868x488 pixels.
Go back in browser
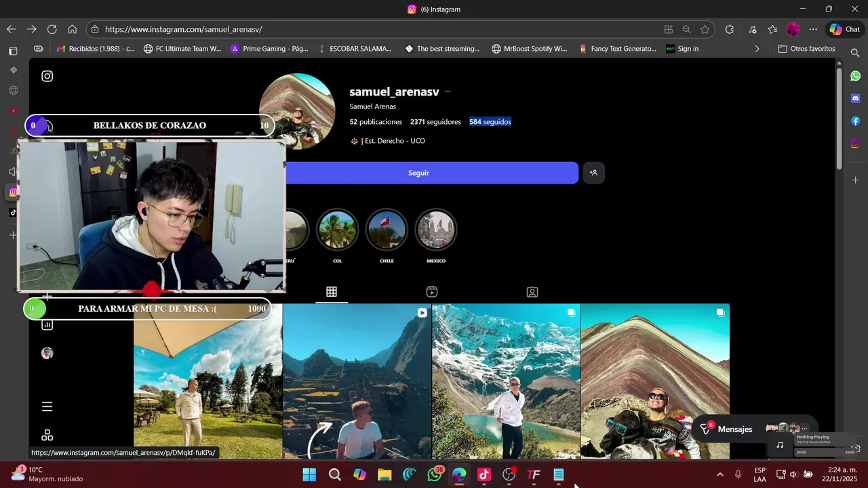[x=11, y=29]
